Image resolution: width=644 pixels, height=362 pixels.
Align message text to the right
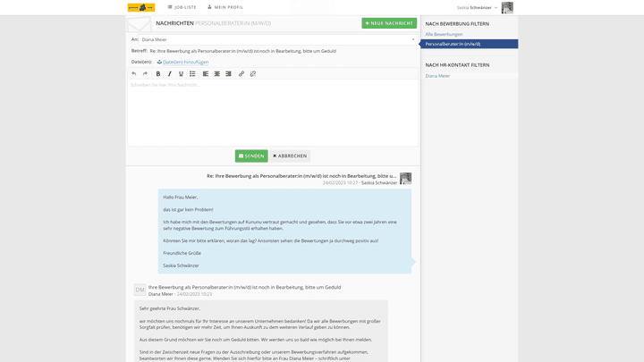229,74
